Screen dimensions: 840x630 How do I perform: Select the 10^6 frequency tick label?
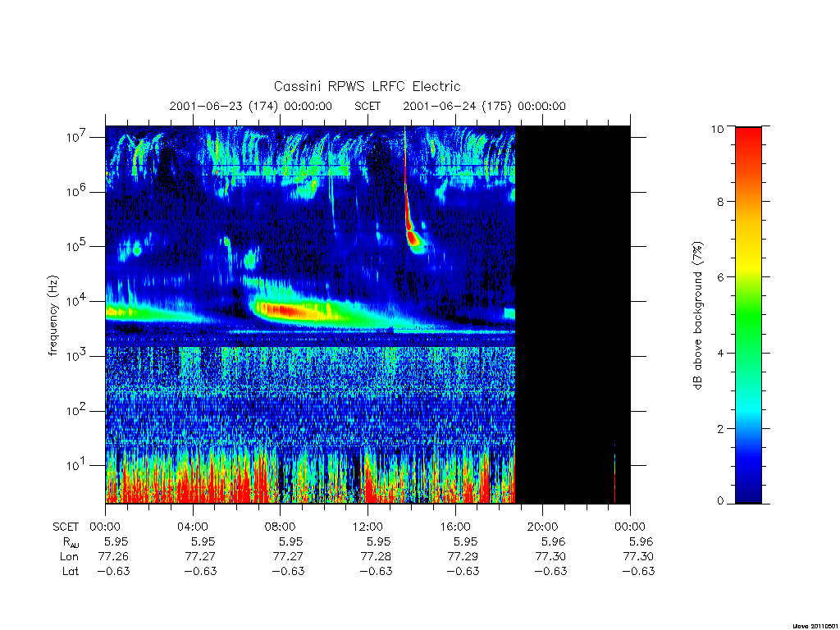[x=78, y=190]
